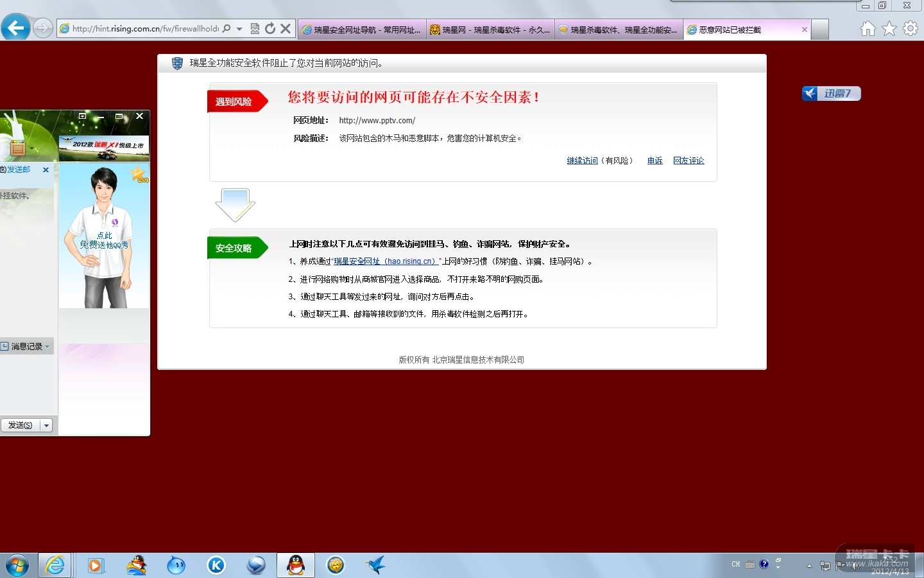Open the 网友评论 user comments link

coord(689,161)
